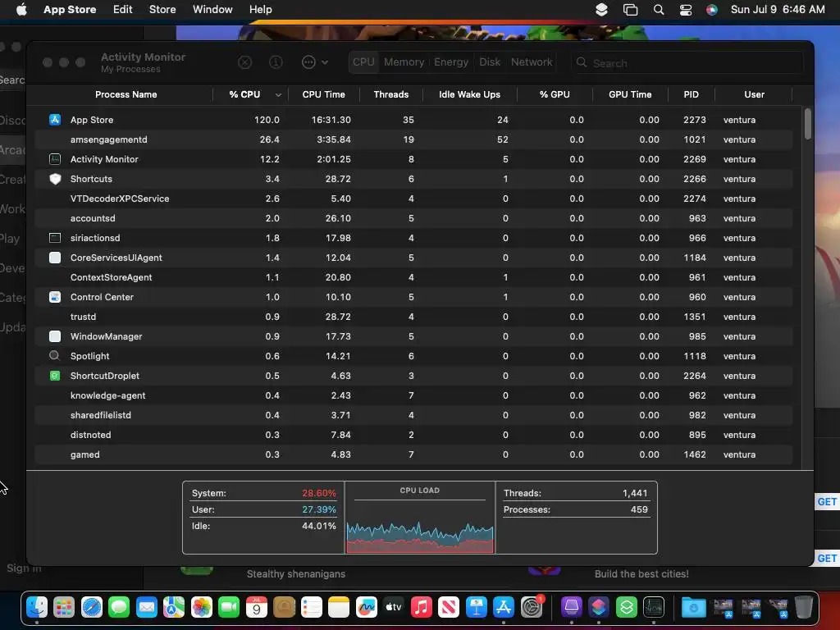This screenshot has width=840, height=630.
Task: Select the ContextStoreAgent process row
Action: click(413, 277)
